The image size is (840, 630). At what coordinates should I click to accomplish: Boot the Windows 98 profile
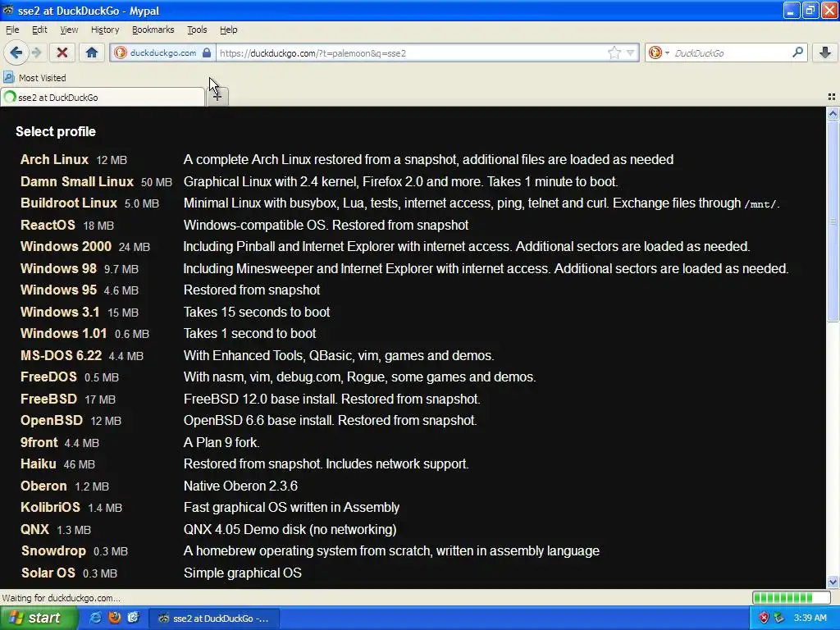coord(58,268)
